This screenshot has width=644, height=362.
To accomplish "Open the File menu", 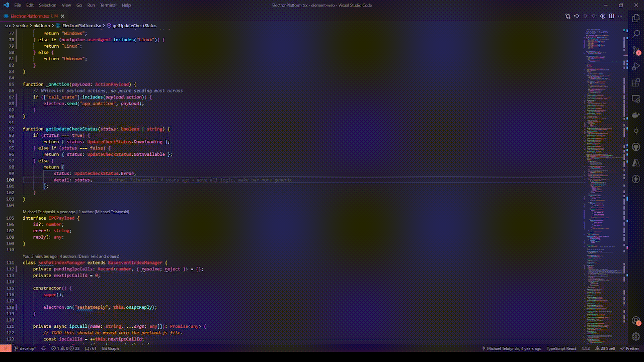I will [18, 5].
